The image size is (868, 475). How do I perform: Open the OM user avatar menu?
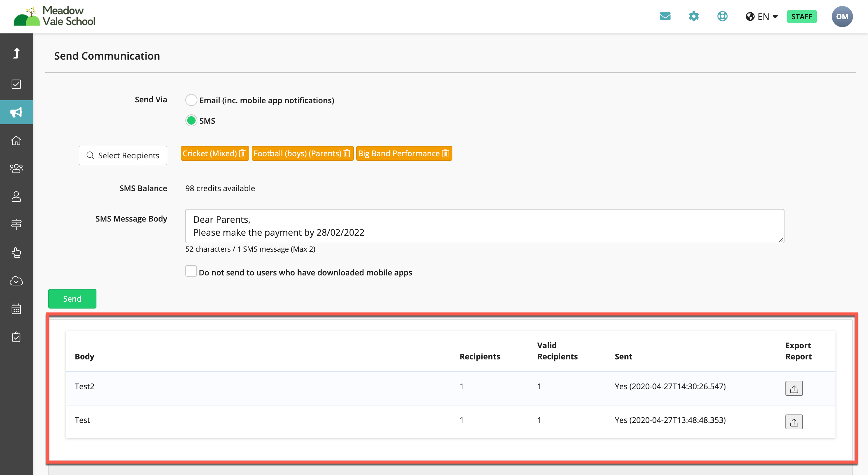tap(842, 17)
